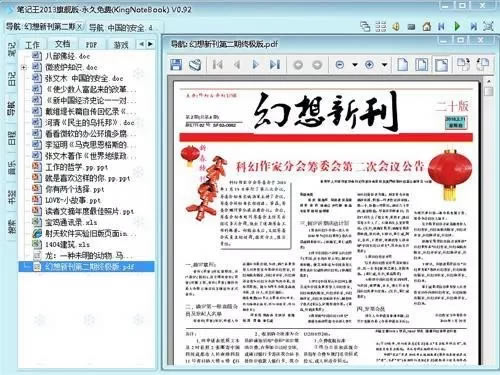
Task: Switch to the PDF category tab
Action: 91,45
